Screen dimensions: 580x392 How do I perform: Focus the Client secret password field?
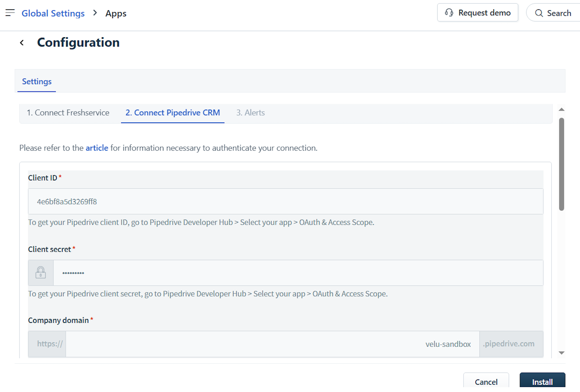(x=298, y=273)
